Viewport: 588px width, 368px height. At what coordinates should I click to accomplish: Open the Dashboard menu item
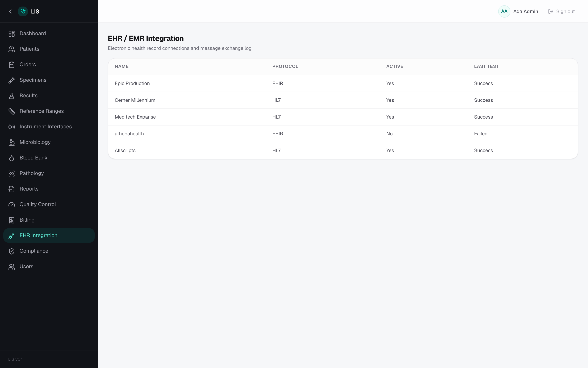pos(49,34)
